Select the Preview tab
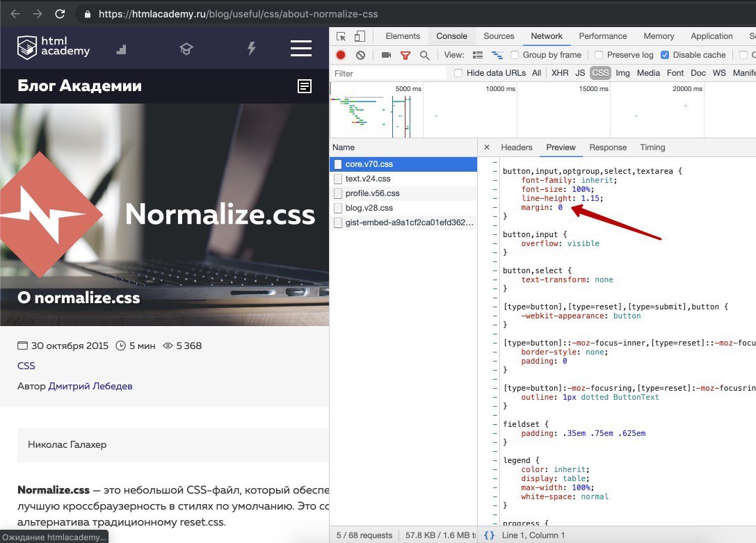This screenshot has height=543, width=756. coord(561,147)
